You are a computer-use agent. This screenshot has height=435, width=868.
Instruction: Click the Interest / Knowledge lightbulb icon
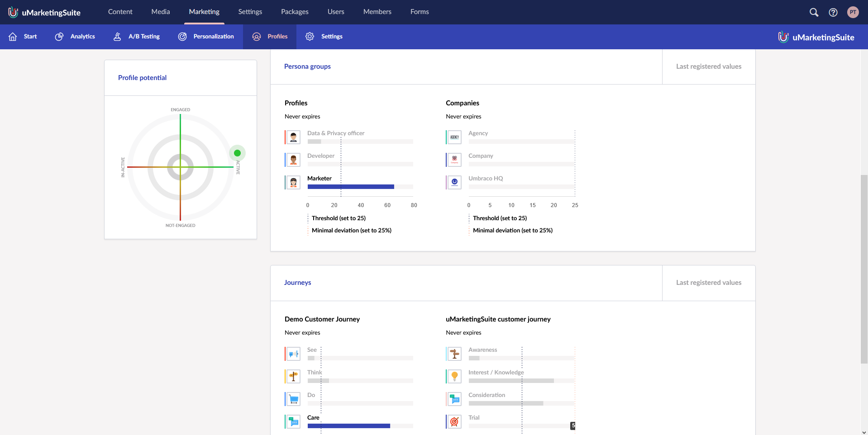[454, 376]
